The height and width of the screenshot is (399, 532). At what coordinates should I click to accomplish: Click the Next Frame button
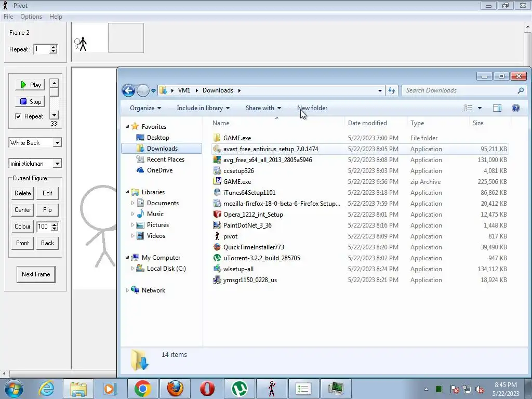coord(36,274)
